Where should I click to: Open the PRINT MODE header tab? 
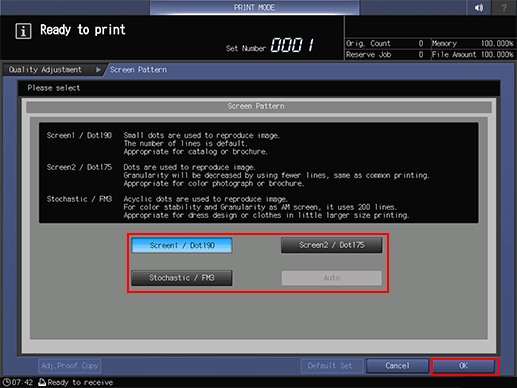point(254,7)
